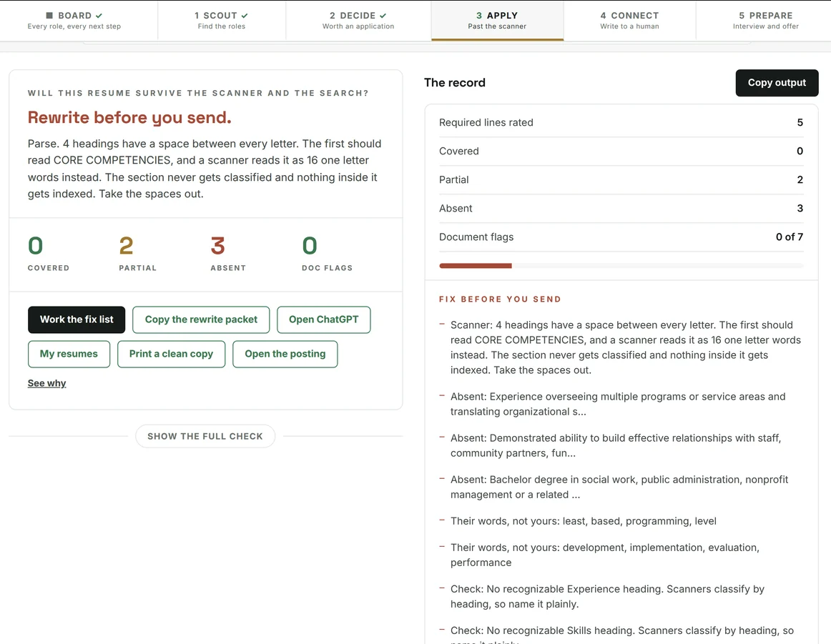Screen dimensions: 831x644
Task: Click the Absent item about building relationships
Action: [x=621, y=445]
